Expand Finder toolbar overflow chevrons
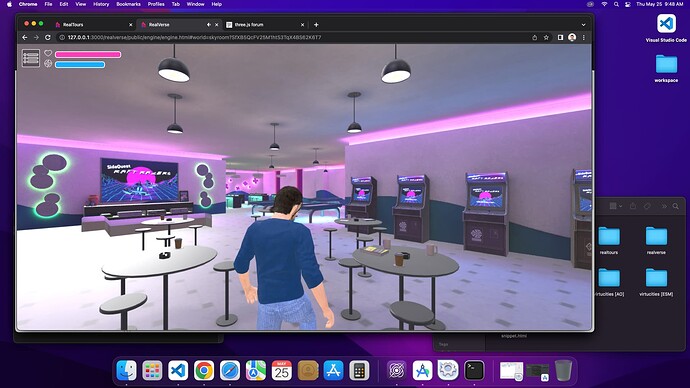The height and width of the screenshot is (388, 690). [x=664, y=206]
